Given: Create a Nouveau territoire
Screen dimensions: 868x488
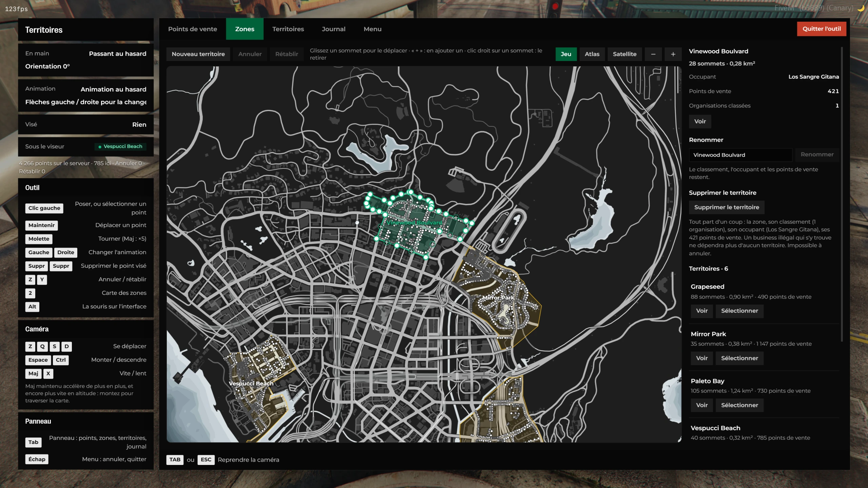Looking at the screenshot, I should [x=198, y=54].
